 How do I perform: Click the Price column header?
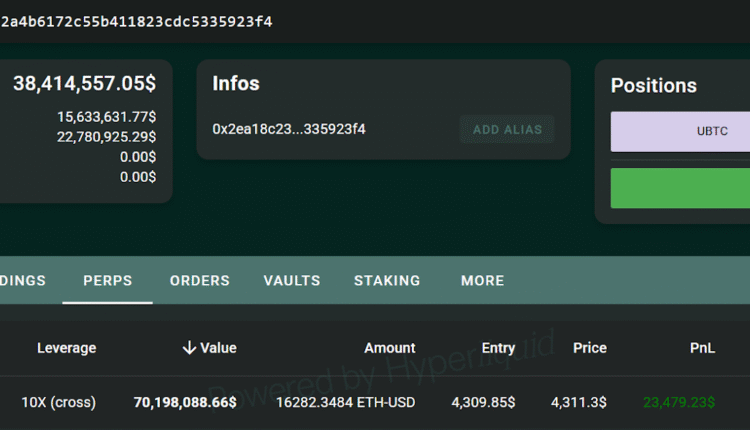[x=589, y=348]
